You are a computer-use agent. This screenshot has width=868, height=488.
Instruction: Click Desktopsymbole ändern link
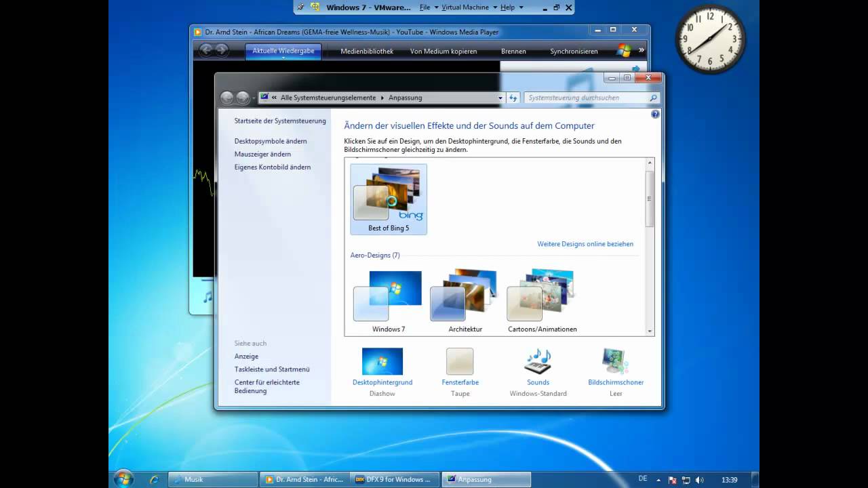coord(271,141)
